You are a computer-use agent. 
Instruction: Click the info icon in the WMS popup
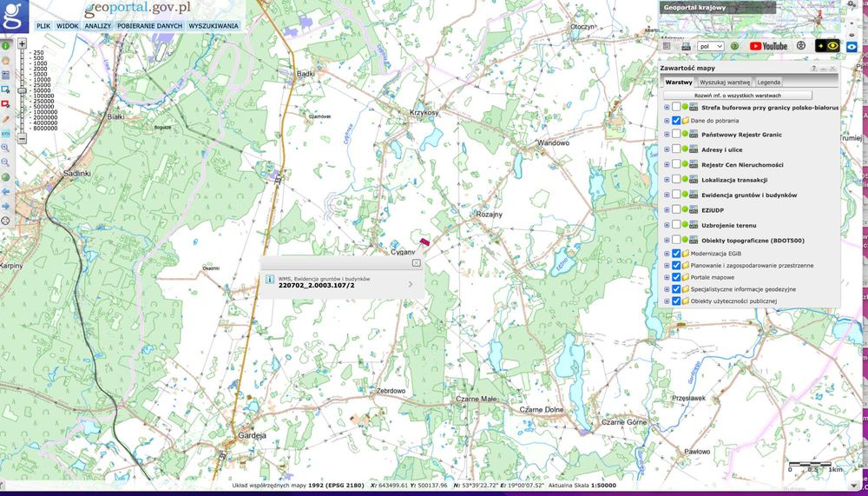[x=270, y=280]
